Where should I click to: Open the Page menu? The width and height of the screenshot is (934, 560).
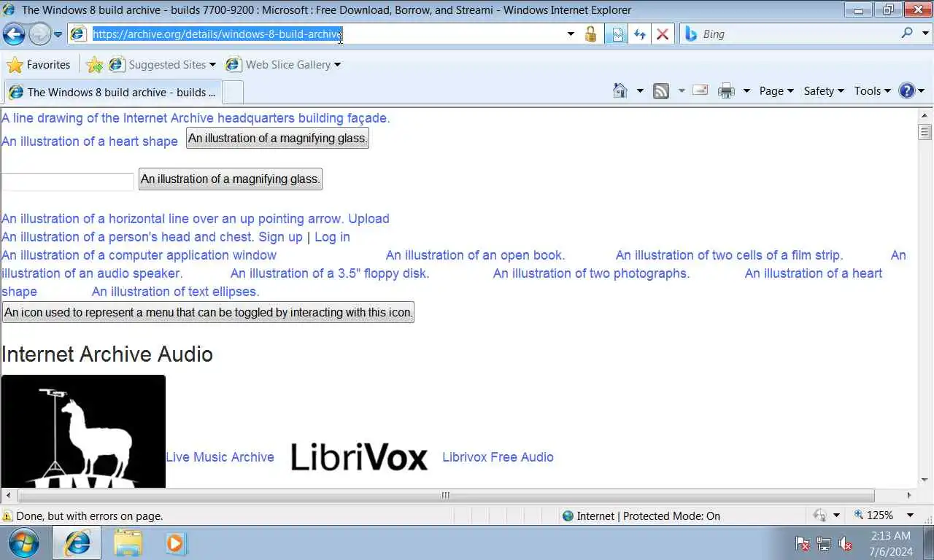(776, 91)
